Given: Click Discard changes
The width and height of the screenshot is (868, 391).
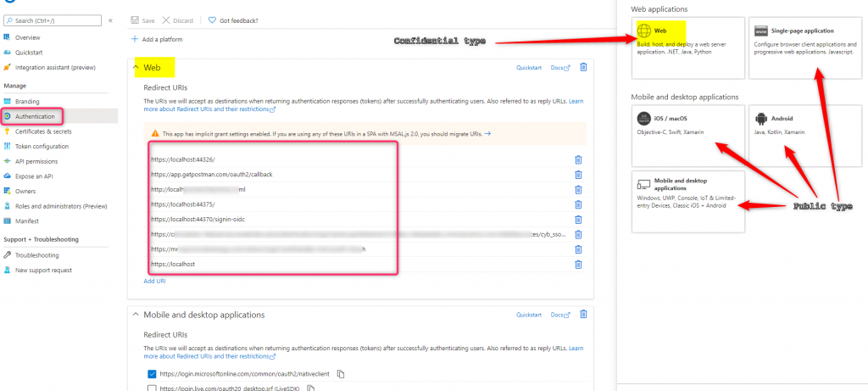Looking at the screenshot, I should point(178,20).
